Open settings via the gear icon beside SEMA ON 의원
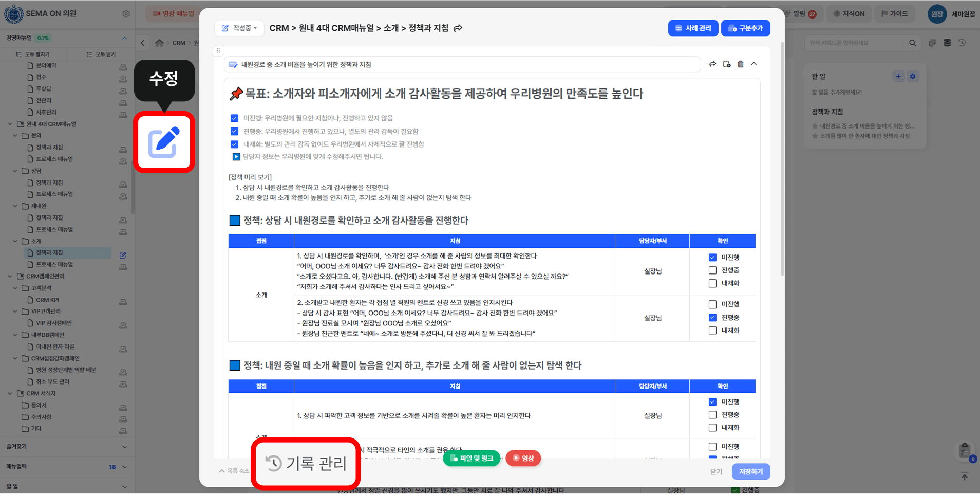980x494 pixels. click(126, 14)
